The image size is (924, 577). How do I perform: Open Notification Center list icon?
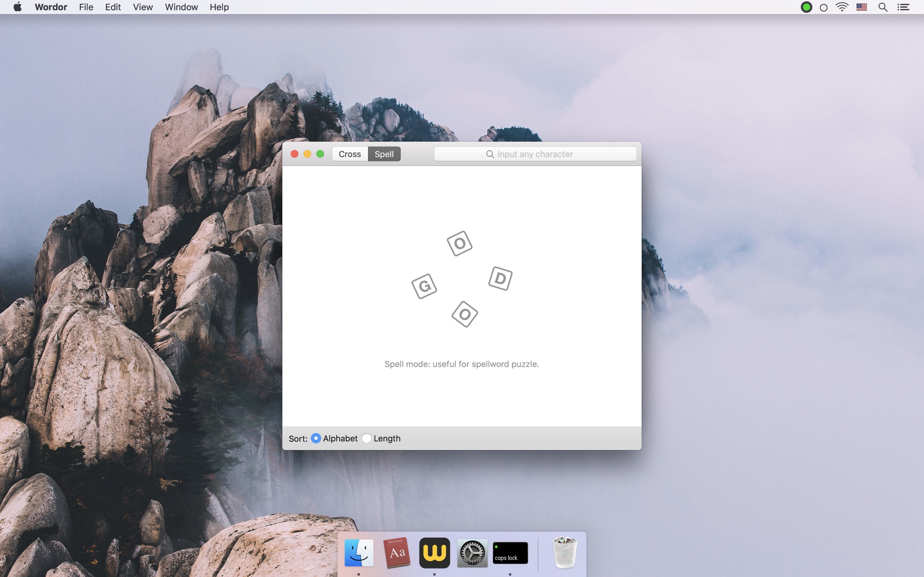tap(903, 7)
